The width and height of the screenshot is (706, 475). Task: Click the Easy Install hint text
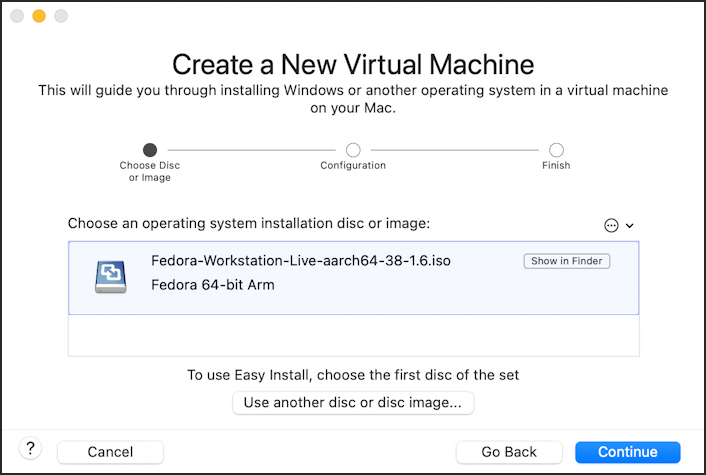click(x=353, y=375)
